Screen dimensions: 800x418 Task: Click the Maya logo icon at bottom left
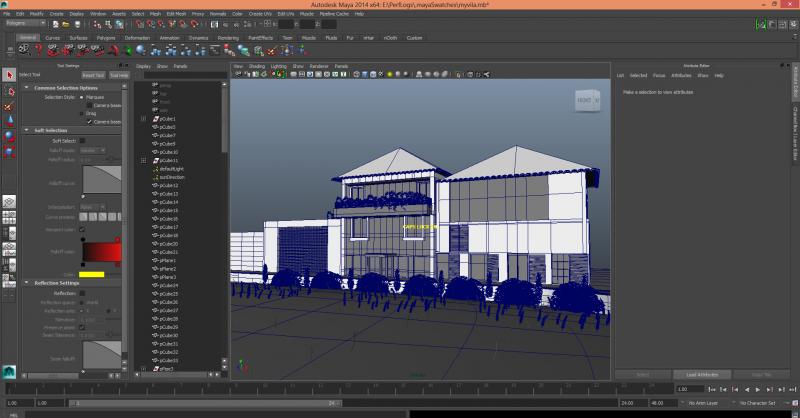coord(9,371)
